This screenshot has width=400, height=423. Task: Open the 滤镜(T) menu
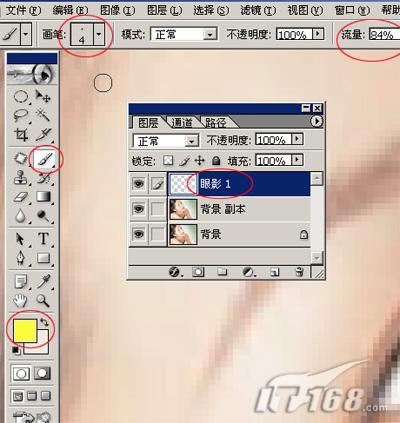coord(258,10)
